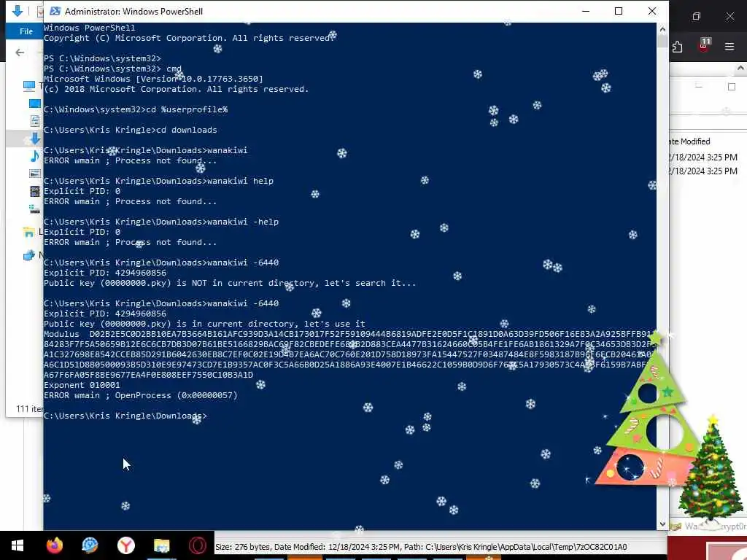This screenshot has width=747, height=560.
Task: Click the 'Exponent 010001' output line
Action: pyautogui.click(x=82, y=385)
